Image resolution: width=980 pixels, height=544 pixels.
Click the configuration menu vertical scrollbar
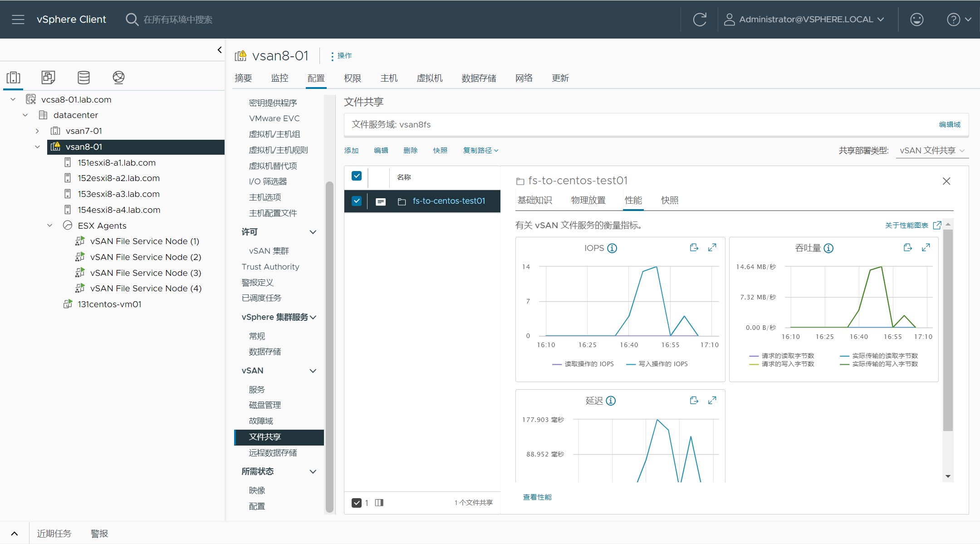point(329,347)
